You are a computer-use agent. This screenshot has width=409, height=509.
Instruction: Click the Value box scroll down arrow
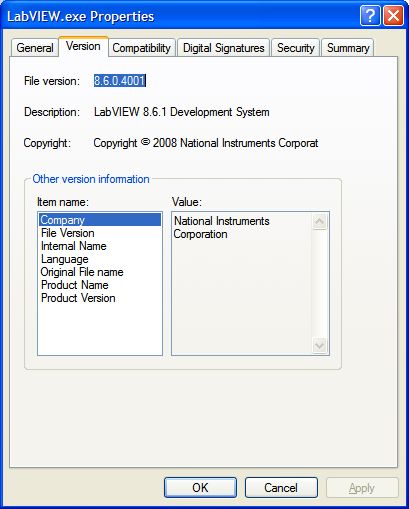click(320, 345)
